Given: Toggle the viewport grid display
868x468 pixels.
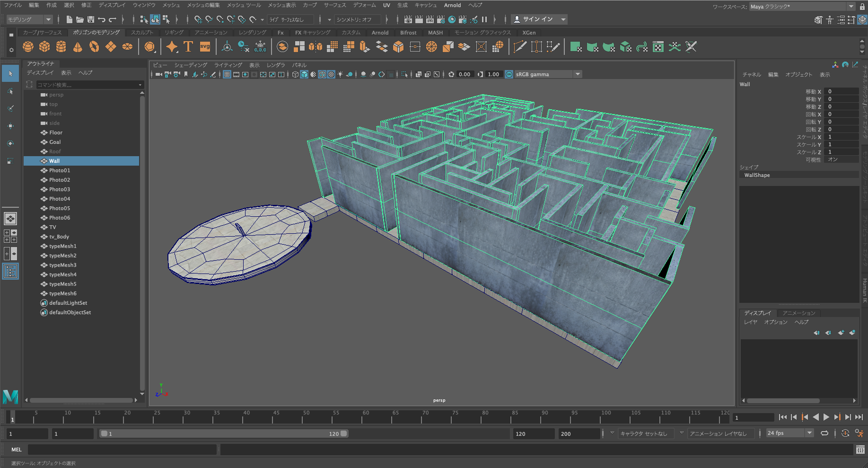Looking at the screenshot, I should tap(227, 74).
